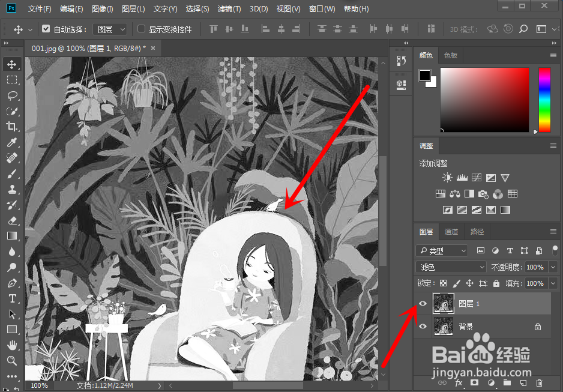Screen dimensions: 563x392
Task: Select the Crop tool
Action: click(12, 126)
